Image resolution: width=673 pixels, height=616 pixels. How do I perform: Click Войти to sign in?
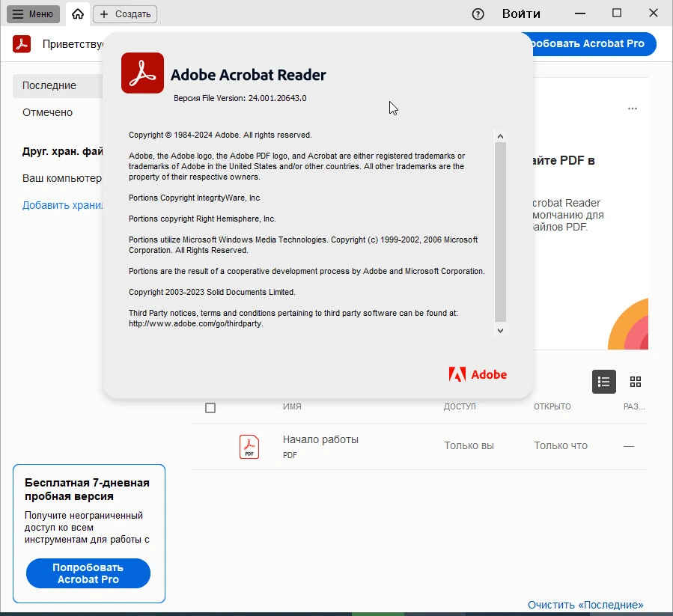pyautogui.click(x=521, y=14)
